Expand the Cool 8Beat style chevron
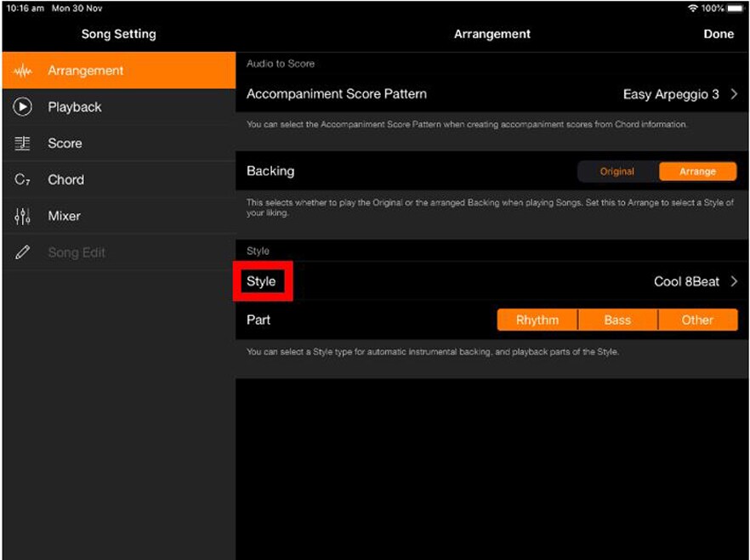This screenshot has height=560, width=750. pyautogui.click(x=735, y=281)
